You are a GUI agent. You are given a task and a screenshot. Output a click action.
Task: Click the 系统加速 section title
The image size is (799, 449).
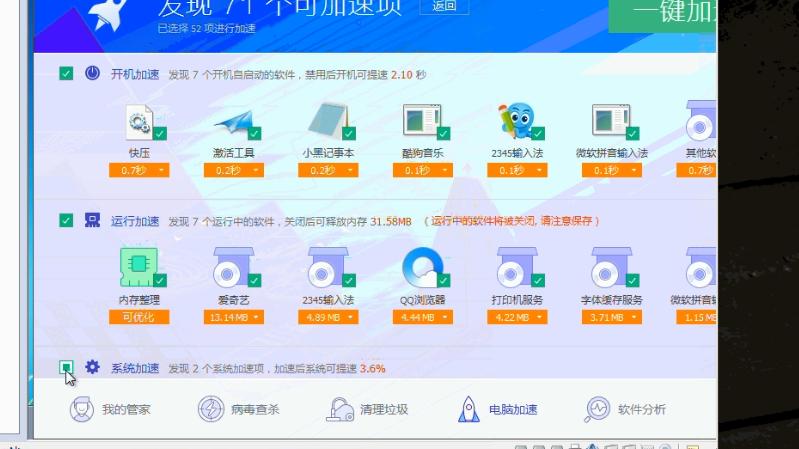tap(135, 368)
